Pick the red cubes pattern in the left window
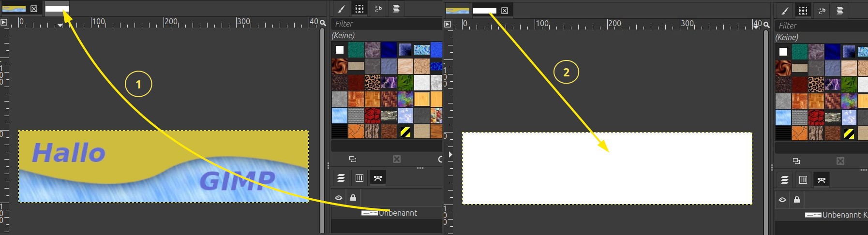 pyautogui.click(x=373, y=116)
